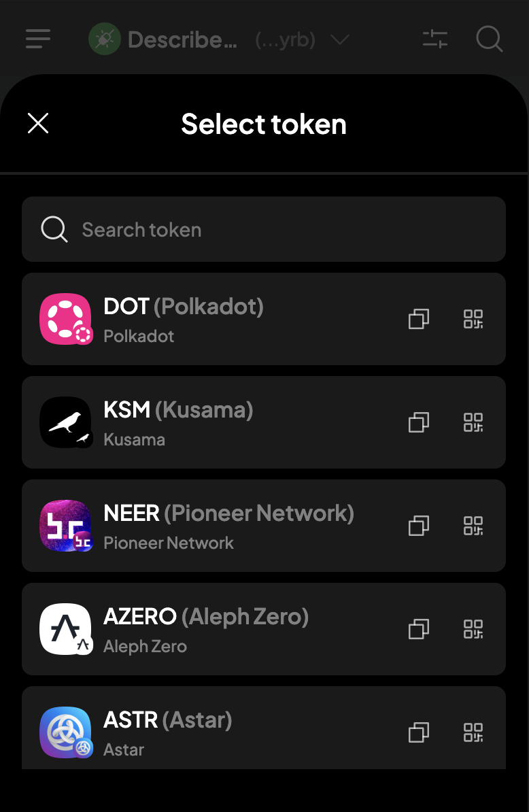Show QR code for ASTR Astar
The height and width of the screenshot is (812, 529).
click(473, 732)
